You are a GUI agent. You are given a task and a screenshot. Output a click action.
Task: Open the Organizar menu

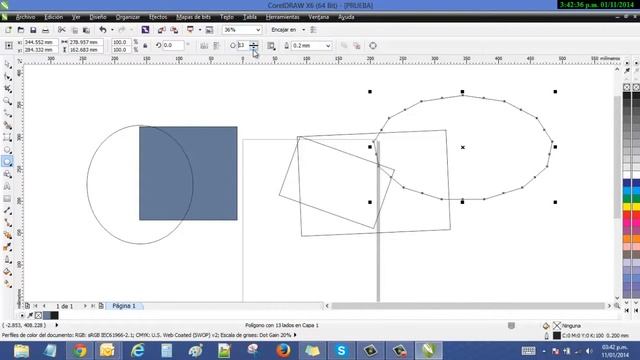click(x=128, y=17)
